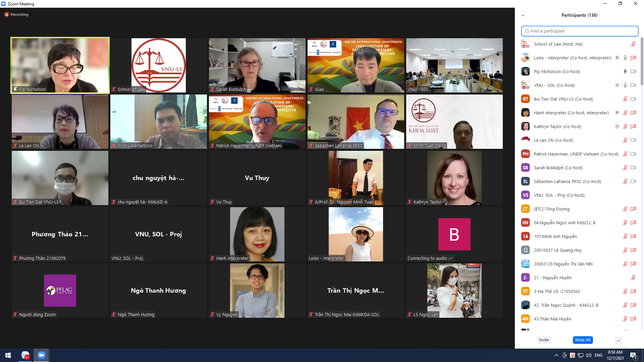This screenshot has width=644, height=362.
Task: Click Pip Nicholson's microphone icon
Action: pos(625,71)
